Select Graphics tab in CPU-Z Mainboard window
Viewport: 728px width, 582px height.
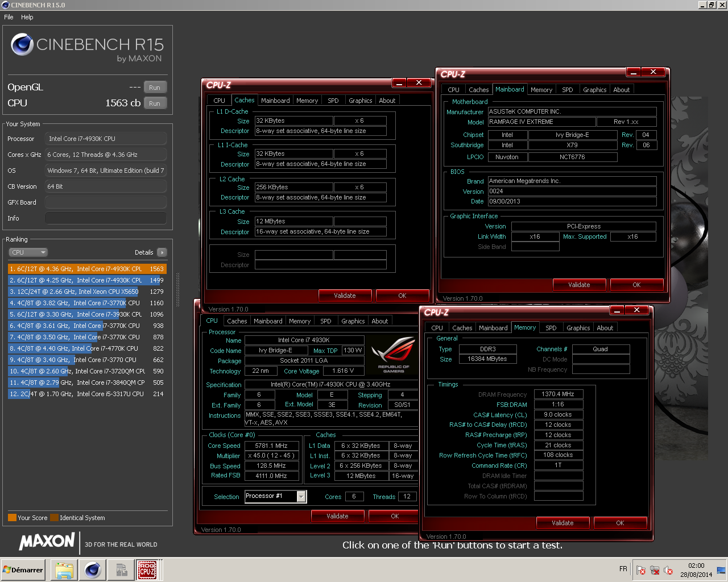(x=595, y=90)
